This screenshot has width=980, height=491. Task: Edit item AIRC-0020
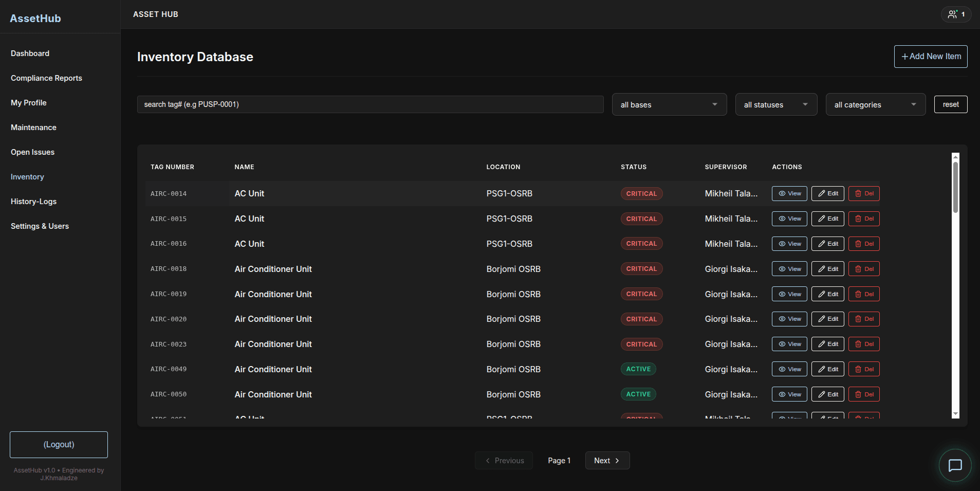pos(828,319)
